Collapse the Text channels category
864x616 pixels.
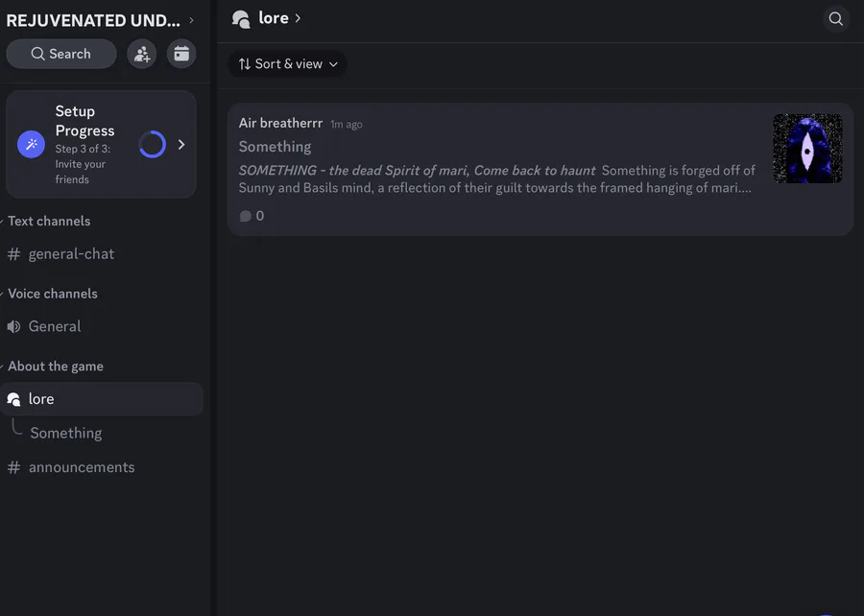[48, 221]
